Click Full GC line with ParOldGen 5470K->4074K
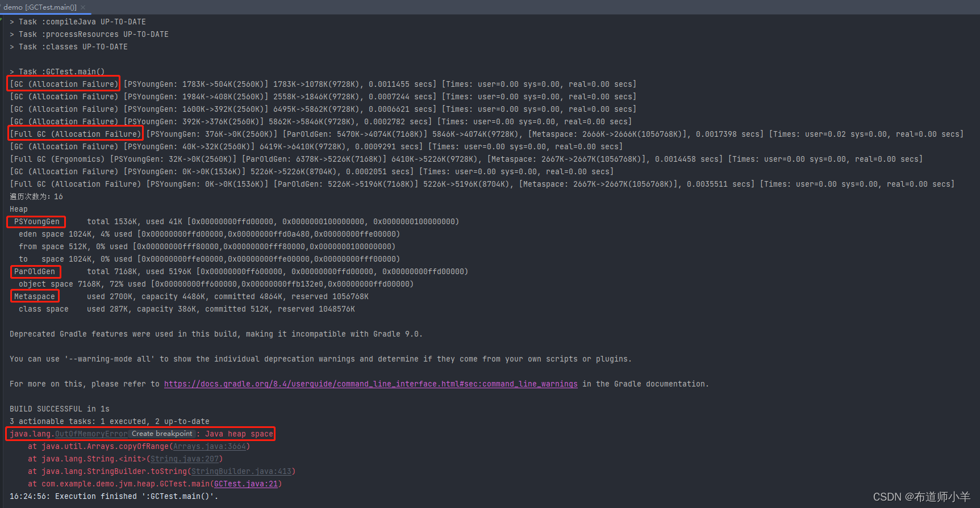 click(x=486, y=135)
